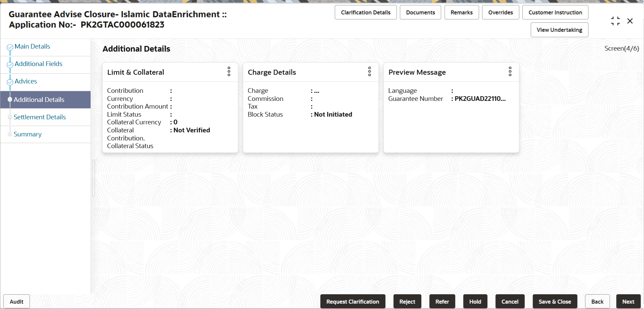This screenshot has height=309, width=644.
Task: Click the Screen(4/6) indicator
Action: pyautogui.click(x=622, y=49)
